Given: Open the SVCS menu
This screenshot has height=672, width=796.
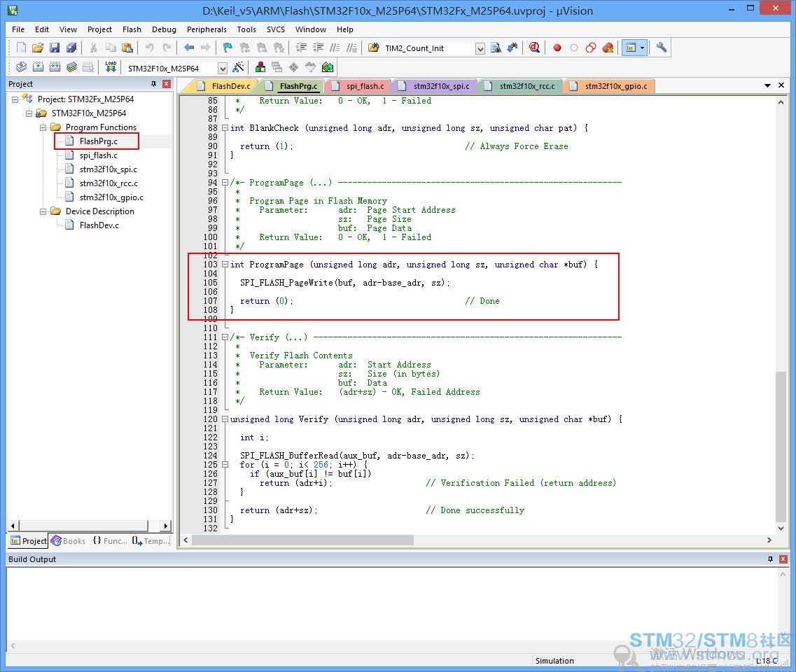Looking at the screenshot, I should coord(276,29).
